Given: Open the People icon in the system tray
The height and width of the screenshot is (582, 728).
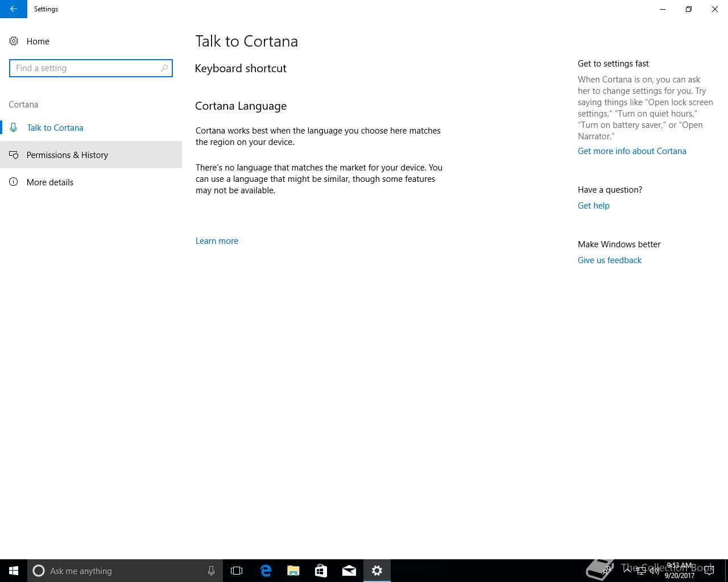Looking at the screenshot, I should coord(607,571).
